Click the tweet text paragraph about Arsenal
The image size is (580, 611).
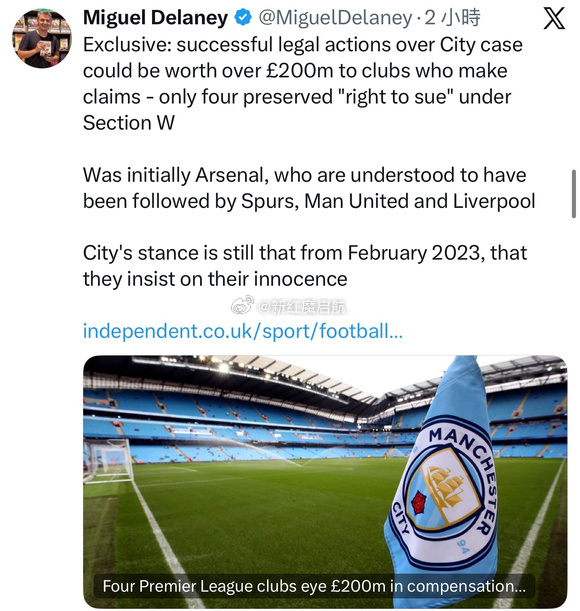point(309,188)
